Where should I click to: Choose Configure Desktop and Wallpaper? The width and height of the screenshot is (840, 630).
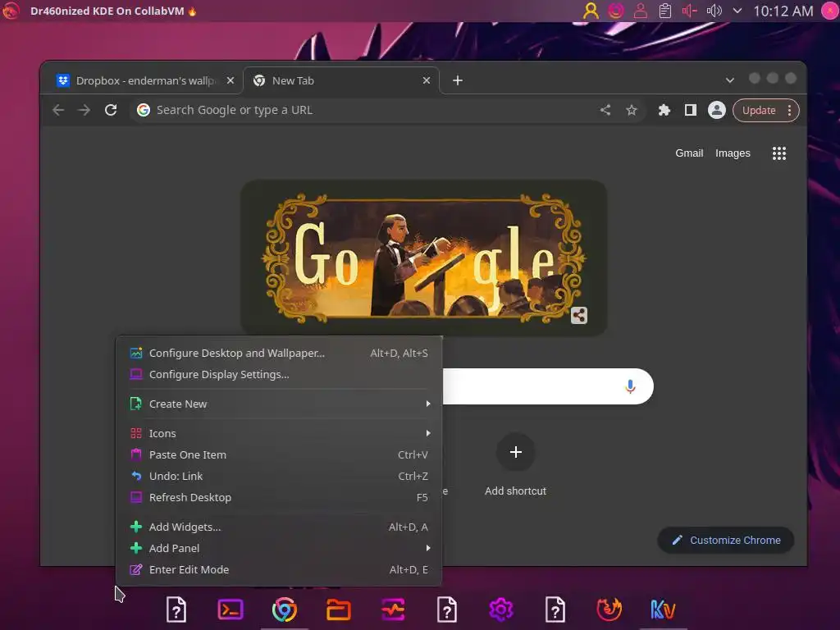point(279,353)
